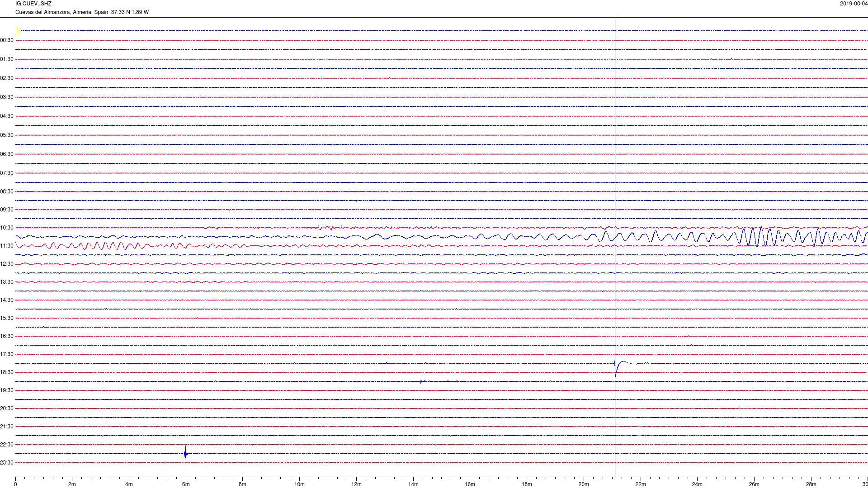Click the 4m axis tick label
Viewport: 868px width, 488px height.
click(129, 484)
